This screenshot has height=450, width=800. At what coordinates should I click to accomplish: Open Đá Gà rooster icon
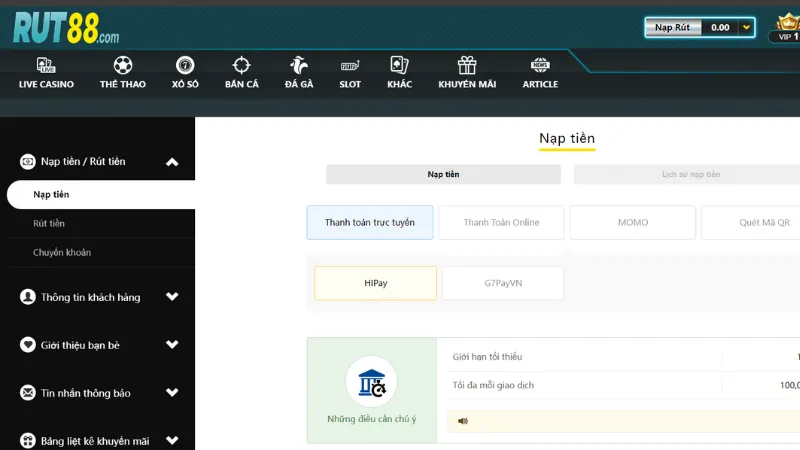(x=299, y=65)
